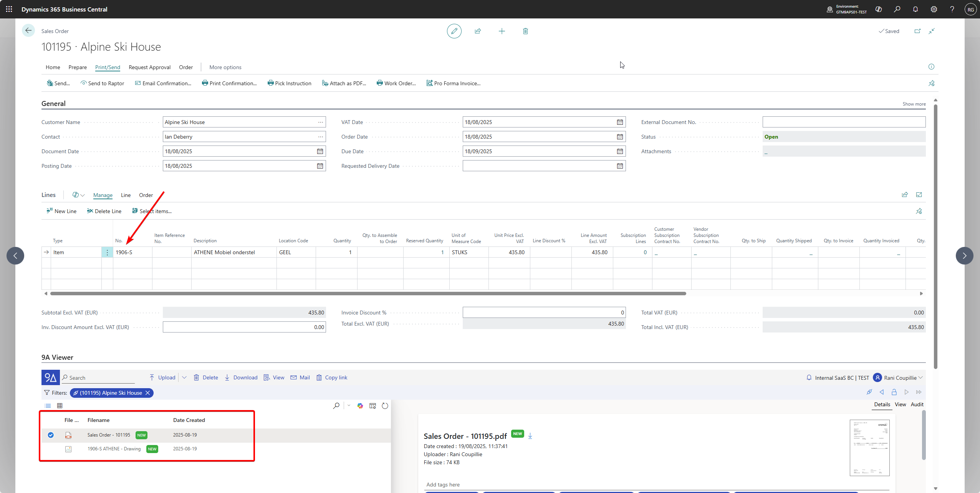Click the edit pencil icon
The image size is (980, 493).
(454, 31)
